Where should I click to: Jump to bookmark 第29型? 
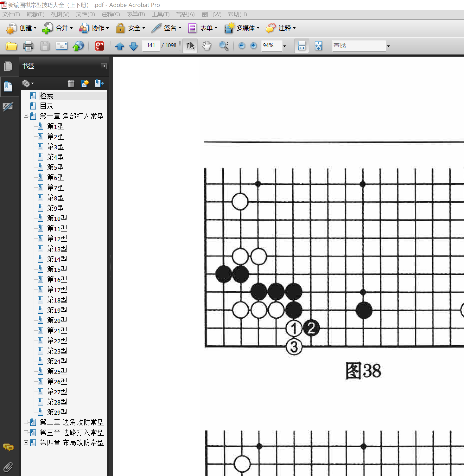click(57, 412)
